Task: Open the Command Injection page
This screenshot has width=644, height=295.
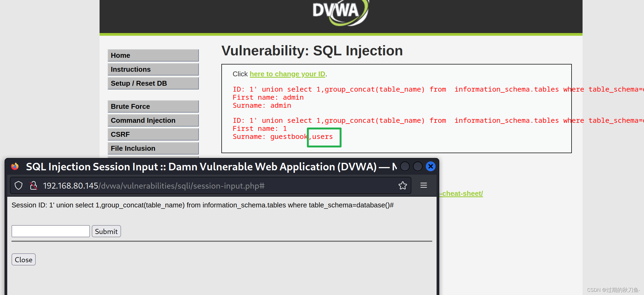Action: (153, 120)
